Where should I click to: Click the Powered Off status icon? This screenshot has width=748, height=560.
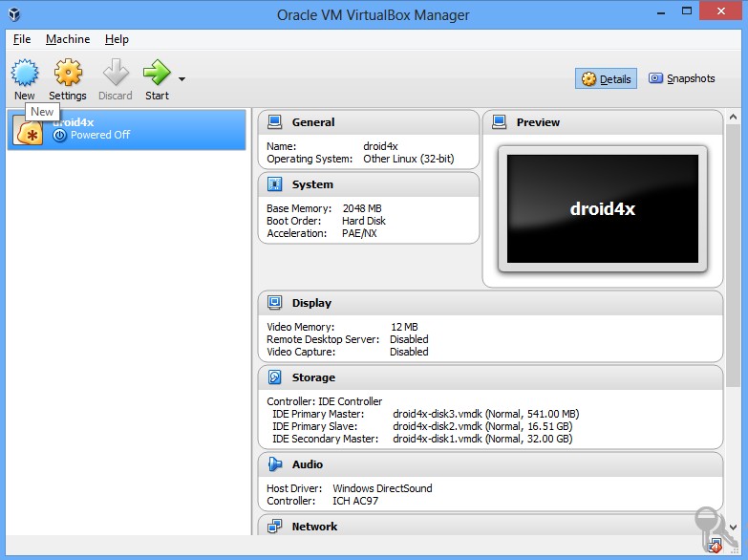[x=59, y=135]
